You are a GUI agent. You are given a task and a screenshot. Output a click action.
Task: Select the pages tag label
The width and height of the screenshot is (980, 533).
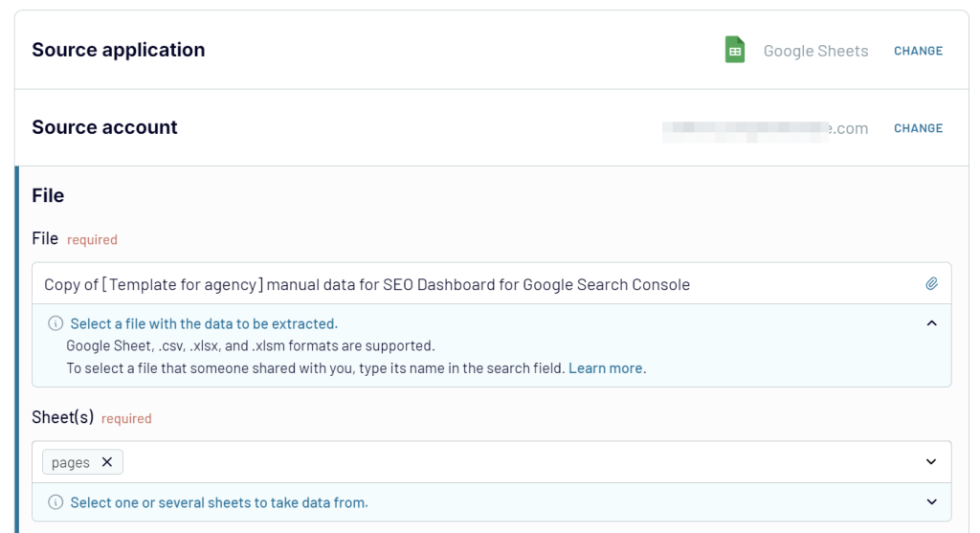(71, 462)
